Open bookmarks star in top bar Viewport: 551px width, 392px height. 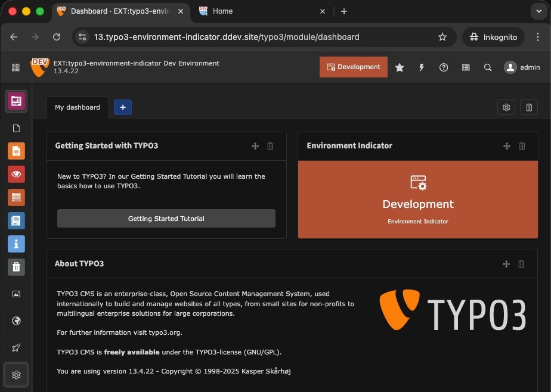[400, 67]
